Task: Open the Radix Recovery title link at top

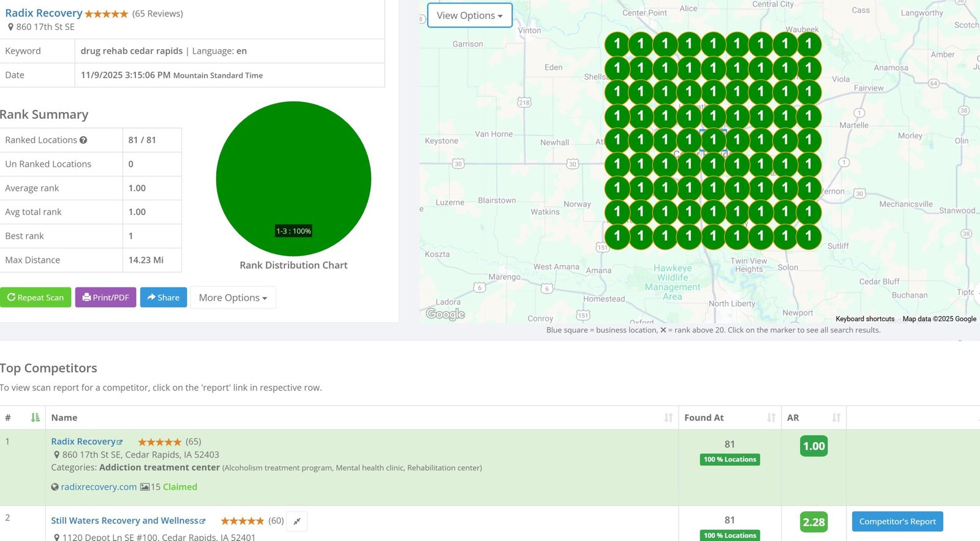Action: point(43,13)
